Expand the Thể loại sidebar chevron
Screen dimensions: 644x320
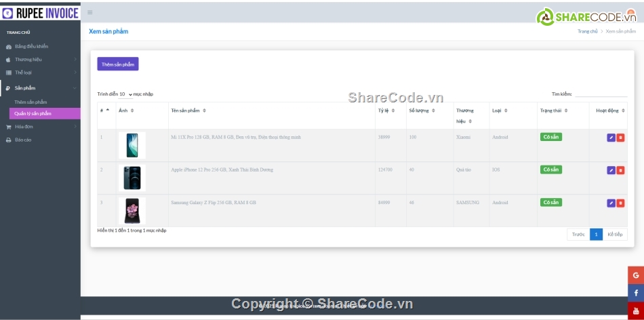[75, 73]
